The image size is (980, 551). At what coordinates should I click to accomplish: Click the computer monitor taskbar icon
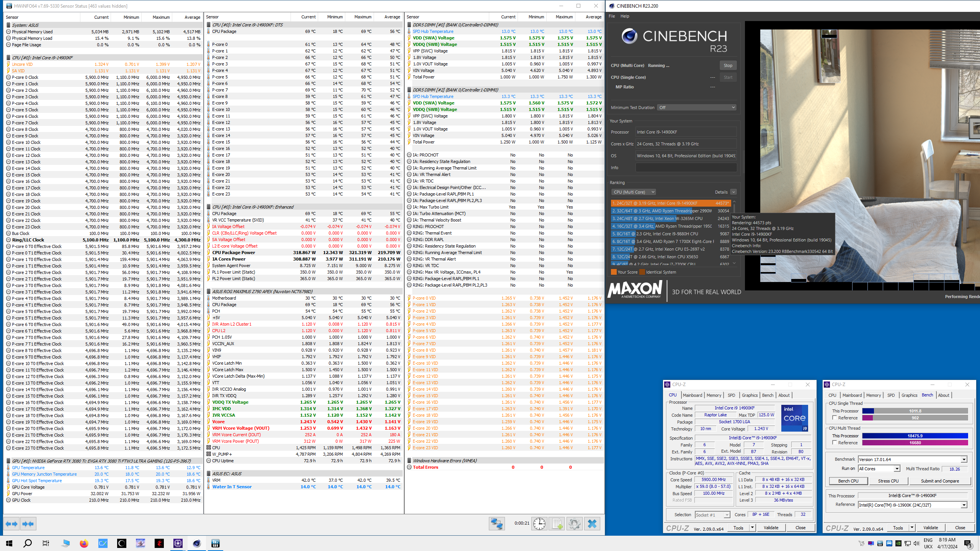(65, 543)
